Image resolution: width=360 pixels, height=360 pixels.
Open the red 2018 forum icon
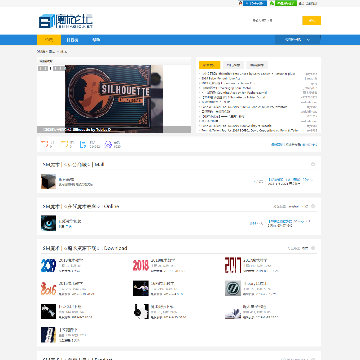140,265
